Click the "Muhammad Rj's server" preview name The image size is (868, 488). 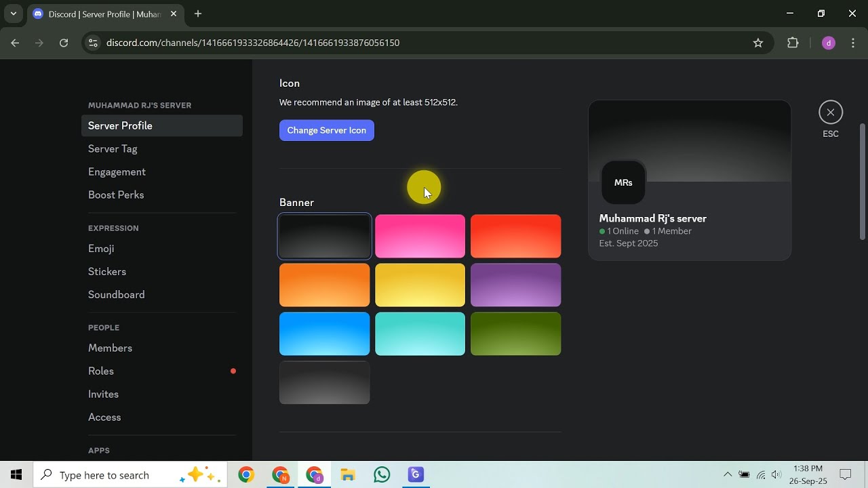point(653,218)
